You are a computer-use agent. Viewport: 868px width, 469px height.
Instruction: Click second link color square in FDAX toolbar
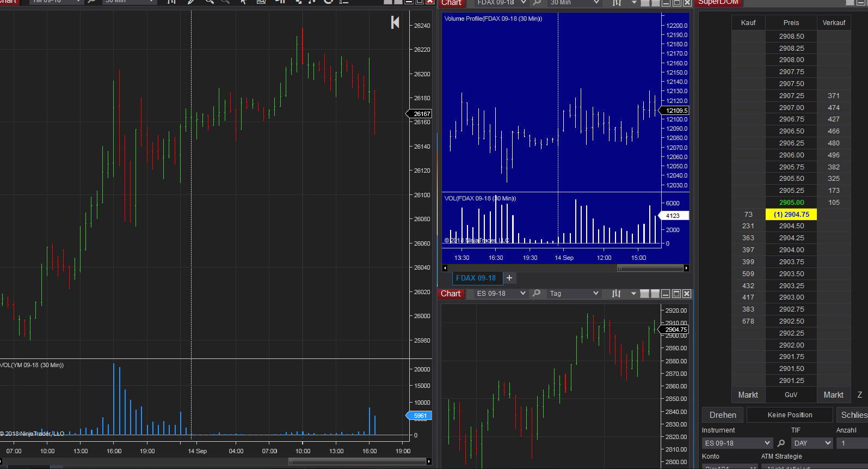pyautogui.click(x=655, y=2)
